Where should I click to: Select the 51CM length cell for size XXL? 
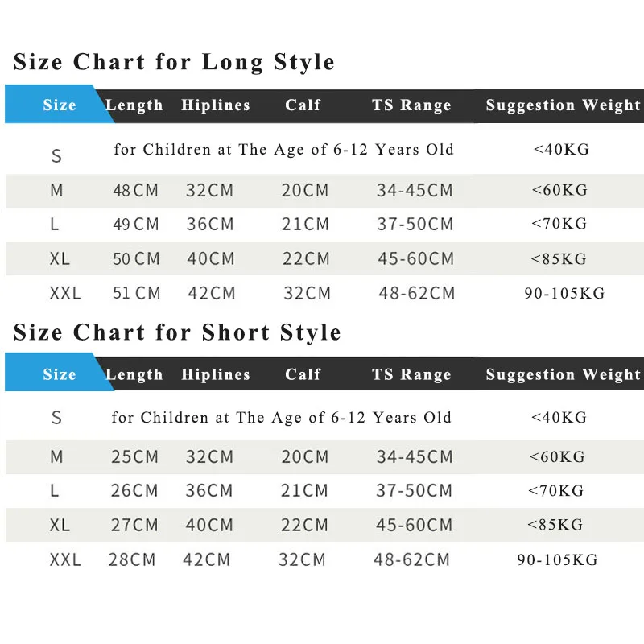pos(137,293)
